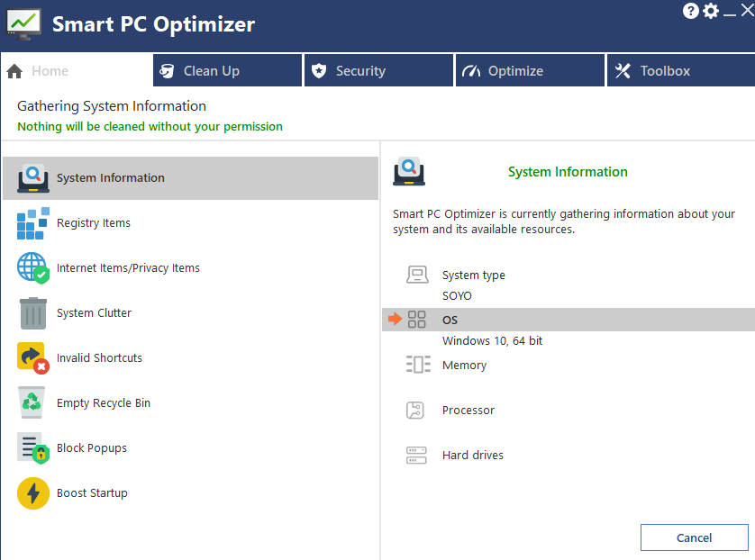The height and width of the screenshot is (560, 755).
Task: Open the Security tab
Action: click(x=379, y=71)
